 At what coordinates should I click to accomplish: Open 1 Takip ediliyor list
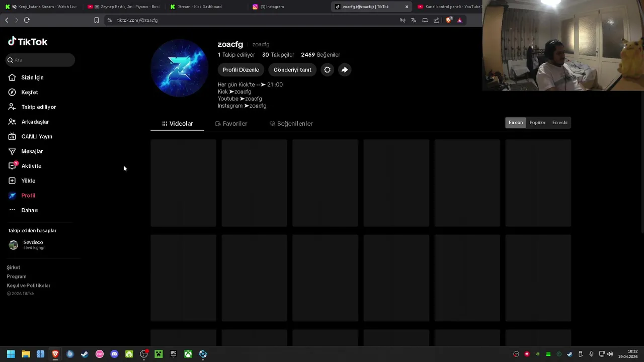pos(236,55)
